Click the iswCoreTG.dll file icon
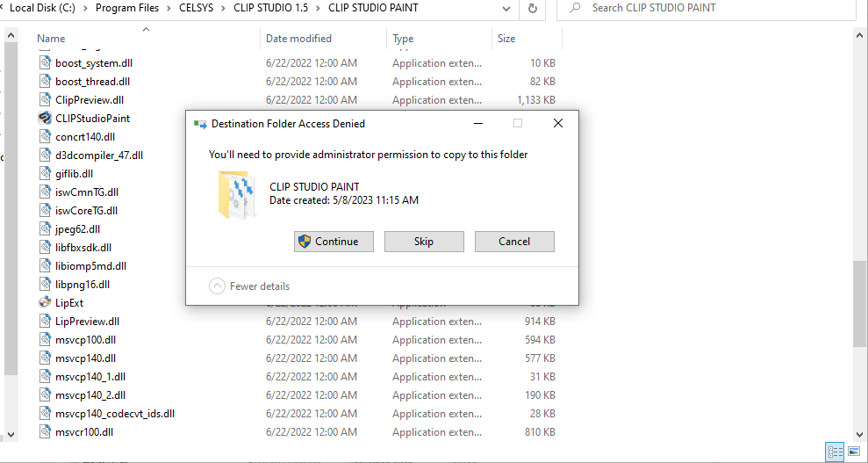The height and width of the screenshot is (463, 868). coord(45,211)
